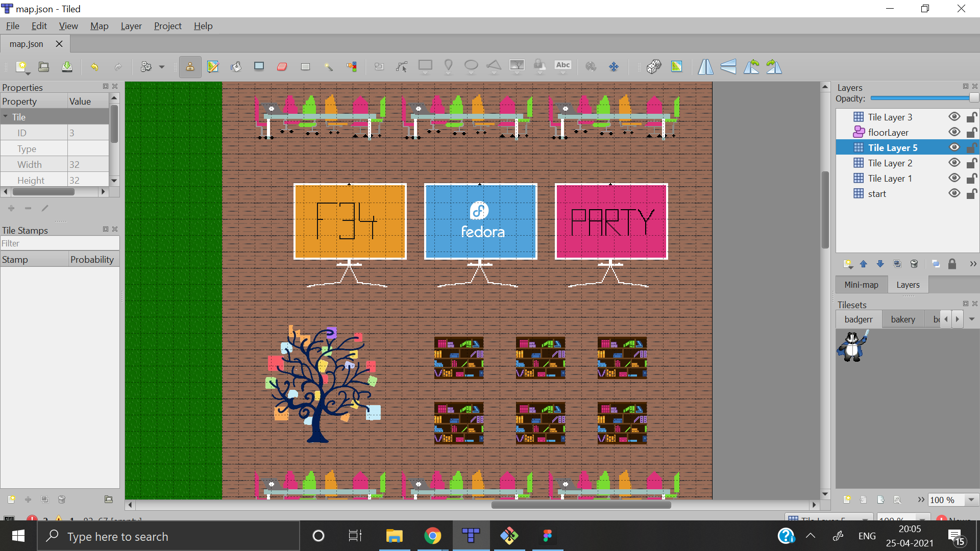Switch to the Mini-map tab

coord(862,285)
